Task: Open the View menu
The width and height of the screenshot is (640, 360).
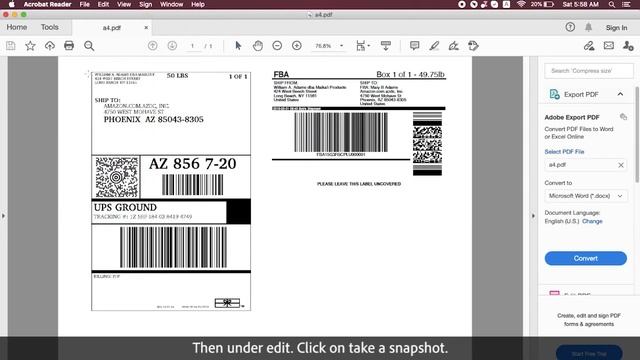Action: (124, 4)
